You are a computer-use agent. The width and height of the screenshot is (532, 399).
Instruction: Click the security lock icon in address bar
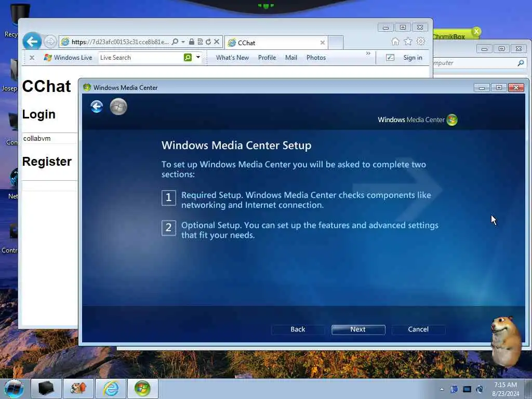click(191, 42)
